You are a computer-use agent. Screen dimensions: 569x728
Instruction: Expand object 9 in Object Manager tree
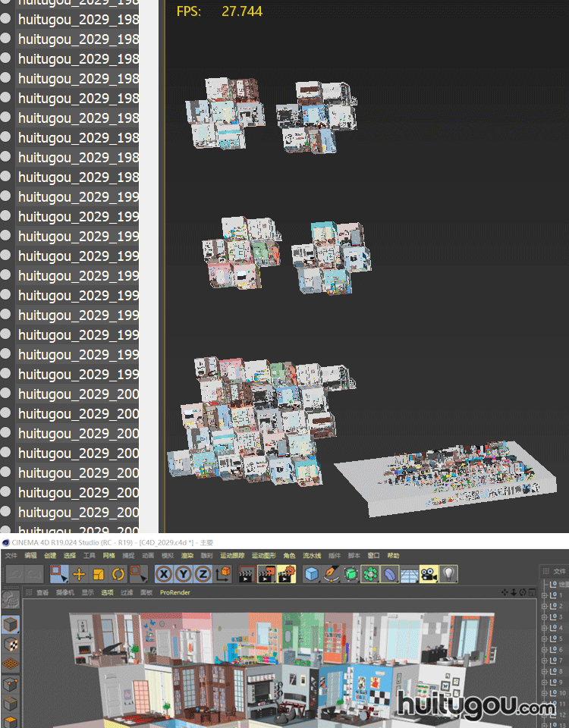point(545,682)
